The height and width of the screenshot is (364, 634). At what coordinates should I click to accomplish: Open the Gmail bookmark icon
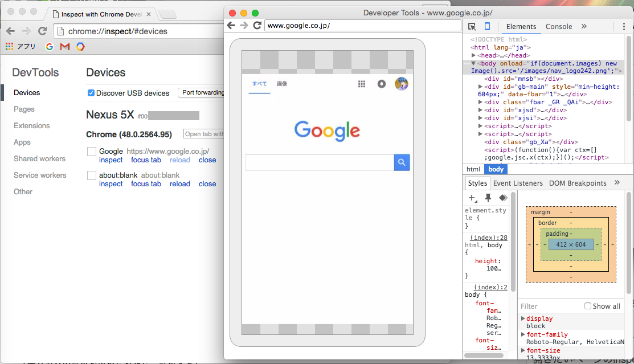(65, 47)
